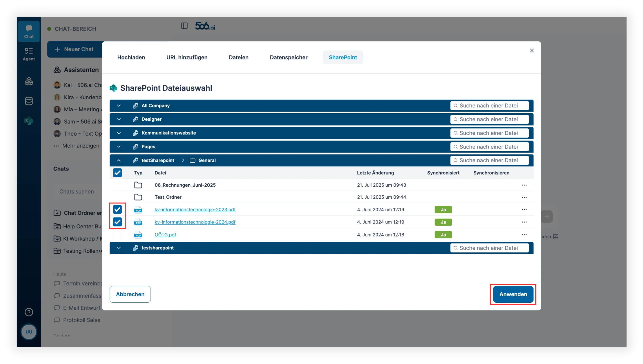Open more options for kv-informationstechnologie-2024.pdf
Image resolution: width=643 pixels, height=364 pixels.
pyautogui.click(x=524, y=222)
